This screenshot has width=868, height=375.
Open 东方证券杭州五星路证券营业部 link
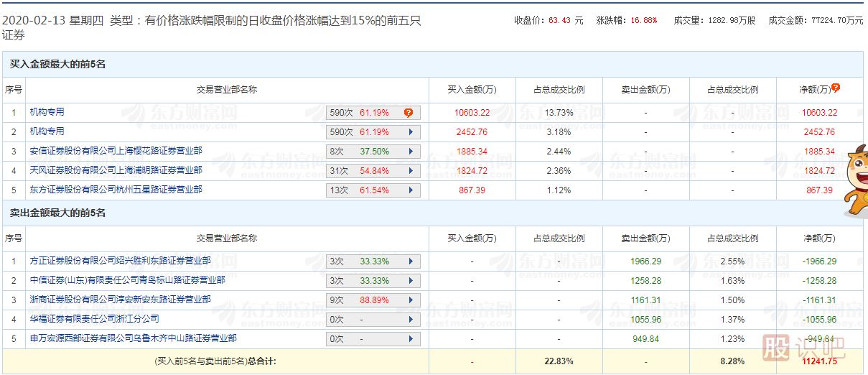[116, 190]
